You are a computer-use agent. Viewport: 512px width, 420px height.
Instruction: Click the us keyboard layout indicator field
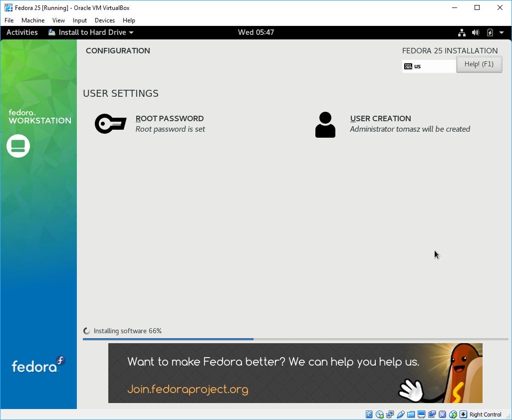pyautogui.click(x=429, y=66)
